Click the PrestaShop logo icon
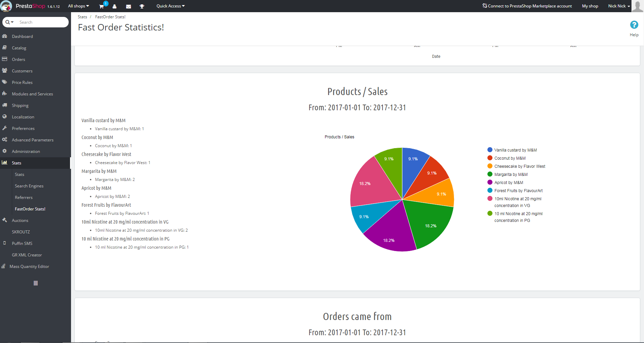 coord(6,6)
